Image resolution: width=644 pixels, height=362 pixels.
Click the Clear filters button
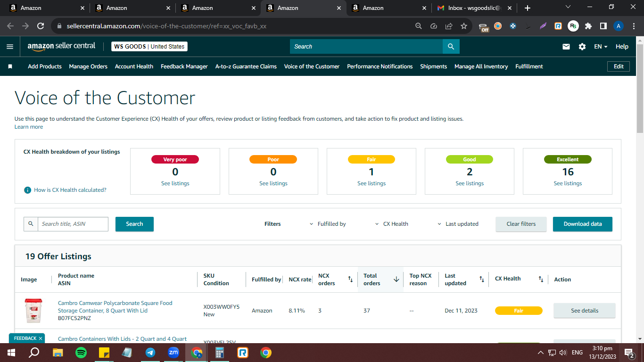coord(521,224)
